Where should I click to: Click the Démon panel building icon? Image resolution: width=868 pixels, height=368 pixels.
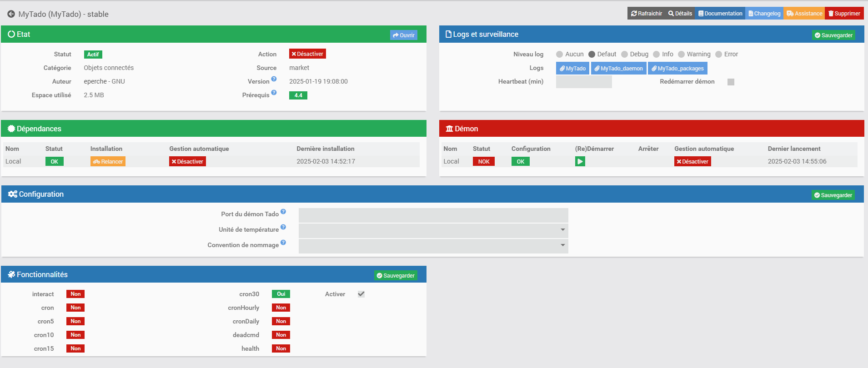(449, 129)
